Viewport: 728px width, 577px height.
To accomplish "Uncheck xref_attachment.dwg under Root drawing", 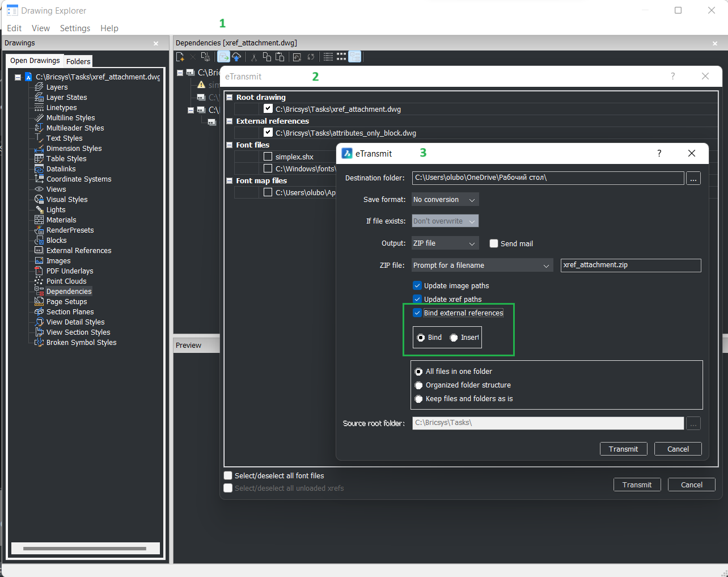I will pos(268,108).
